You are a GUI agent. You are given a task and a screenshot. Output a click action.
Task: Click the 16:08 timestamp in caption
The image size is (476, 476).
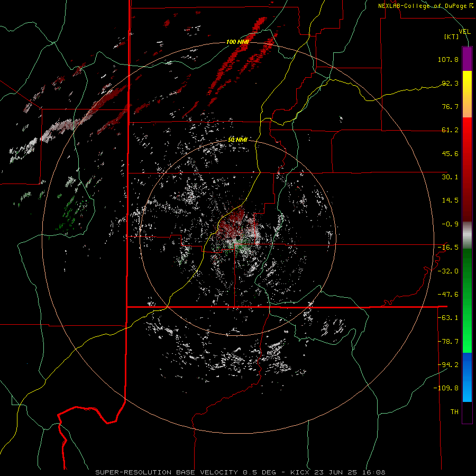(375, 472)
